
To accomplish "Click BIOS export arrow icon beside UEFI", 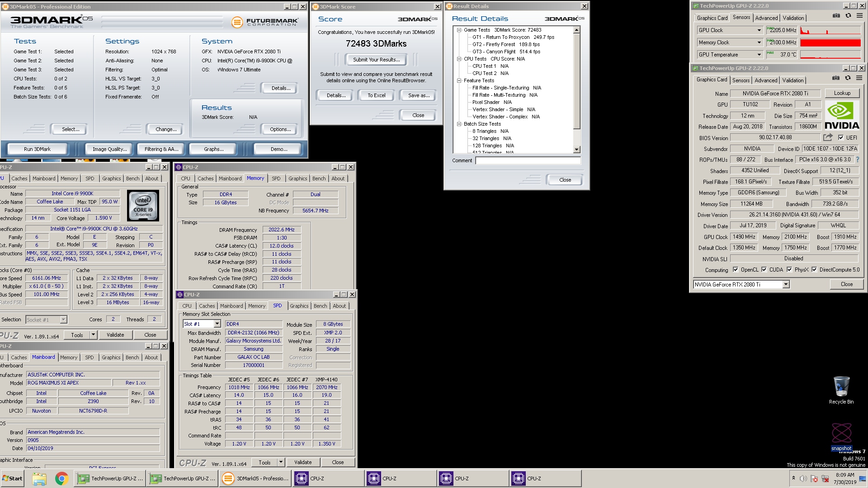I will click(x=828, y=137).
